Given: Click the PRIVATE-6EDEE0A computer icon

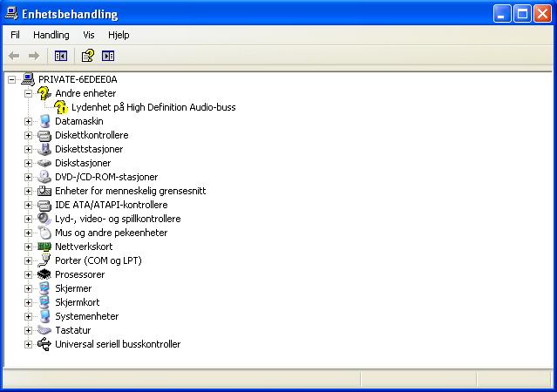Looking at the screenshot, I should [x=28, y=79].
